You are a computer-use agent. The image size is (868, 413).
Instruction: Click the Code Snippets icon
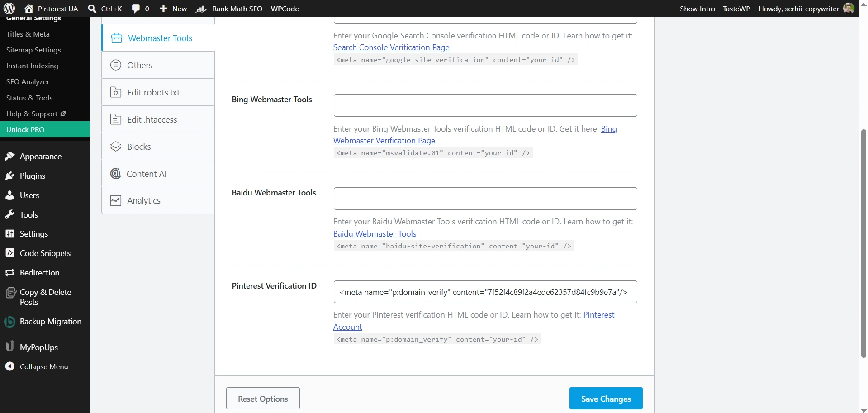(10, 253)
